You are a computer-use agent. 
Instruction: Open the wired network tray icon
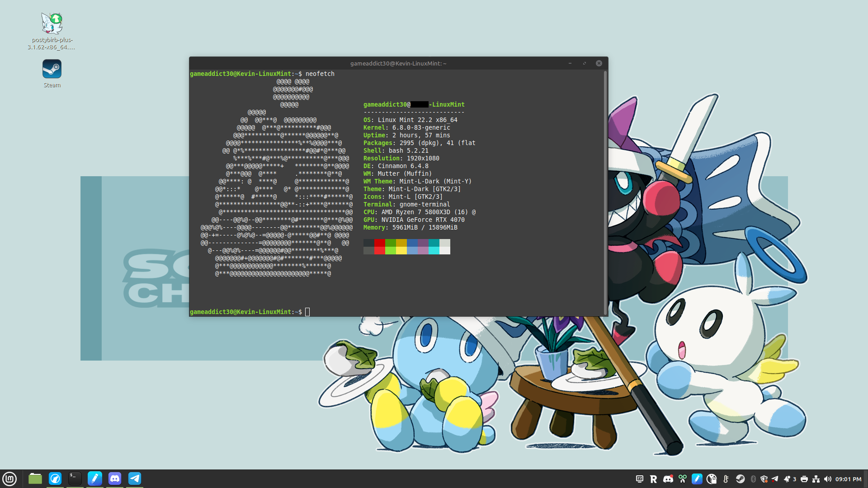(816, 479)
